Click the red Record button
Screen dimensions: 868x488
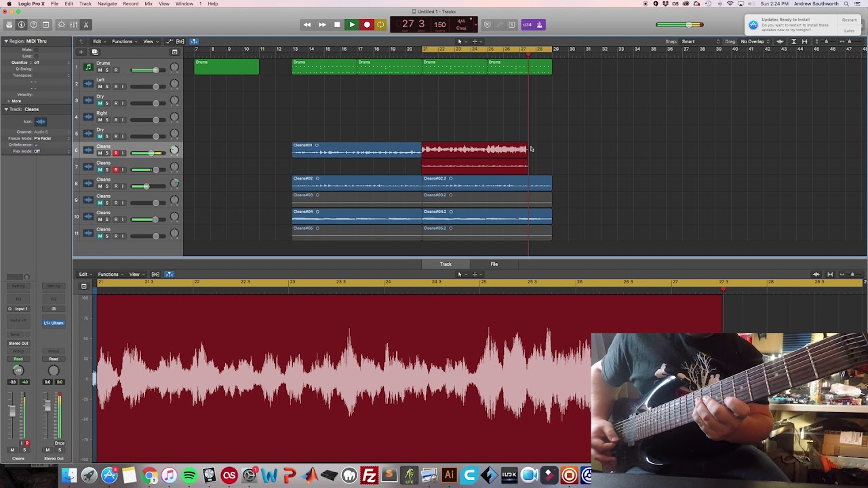tap(366, 25)
